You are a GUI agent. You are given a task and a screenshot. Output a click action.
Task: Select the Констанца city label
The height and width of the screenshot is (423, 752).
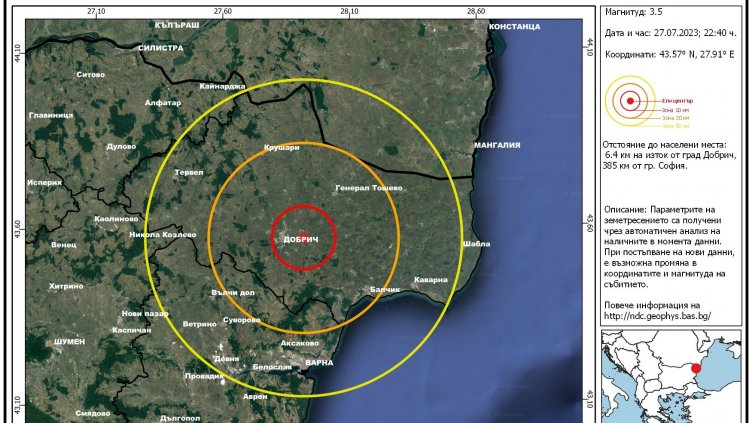tap(514, 27)
